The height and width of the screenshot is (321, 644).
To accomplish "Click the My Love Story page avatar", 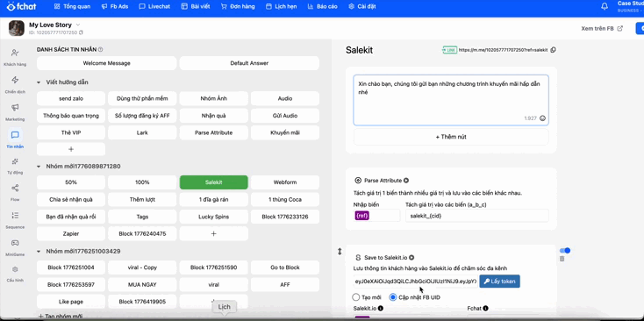I will (17, 28).
